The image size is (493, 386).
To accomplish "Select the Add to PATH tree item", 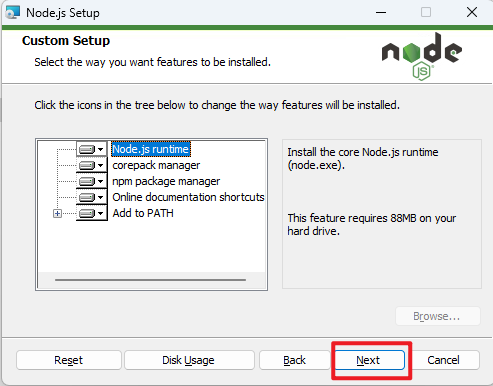I will (143, 213).
